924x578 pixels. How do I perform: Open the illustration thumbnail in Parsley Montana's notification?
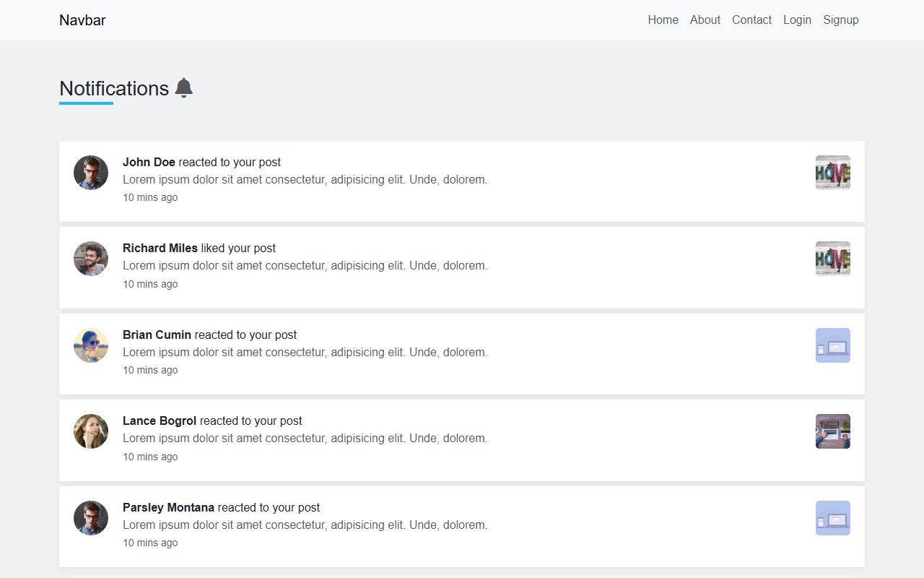(x=832, y=517)
